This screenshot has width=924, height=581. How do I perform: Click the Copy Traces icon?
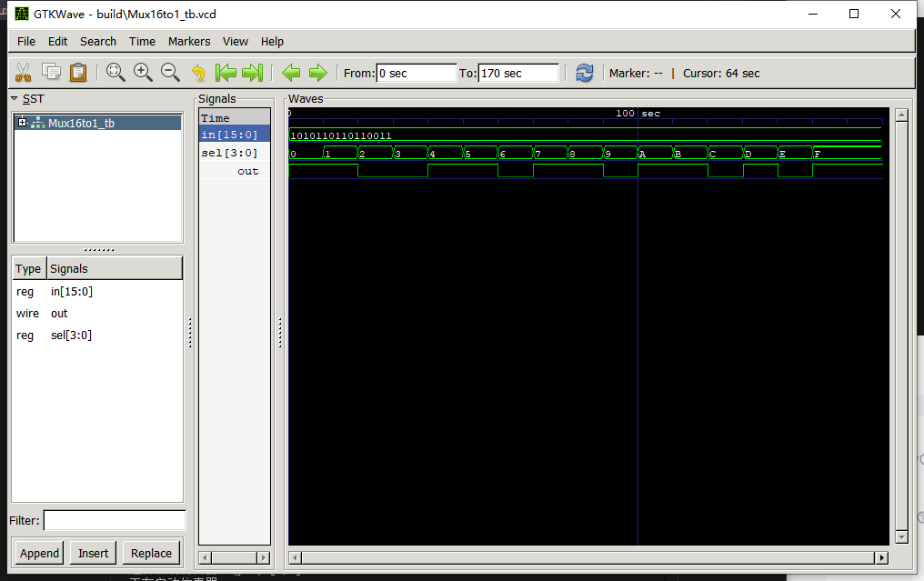coord(50,72)
